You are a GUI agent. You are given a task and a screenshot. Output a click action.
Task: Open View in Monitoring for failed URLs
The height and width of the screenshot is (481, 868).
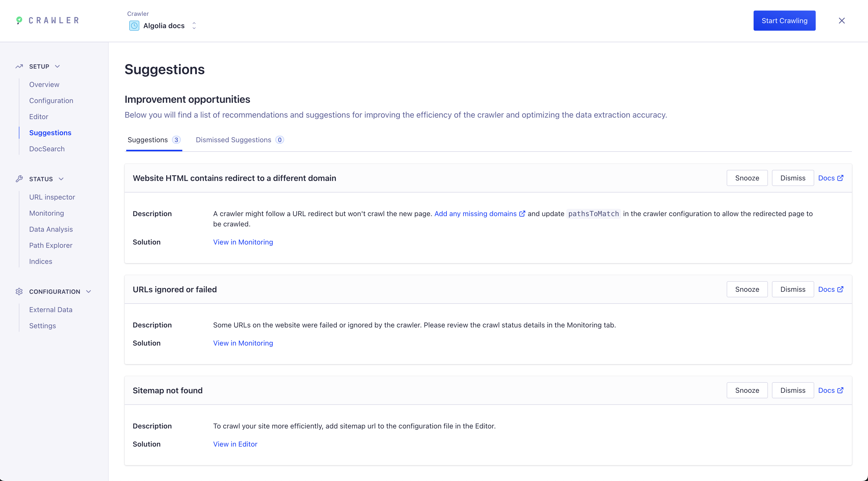(x=243, y=343)
